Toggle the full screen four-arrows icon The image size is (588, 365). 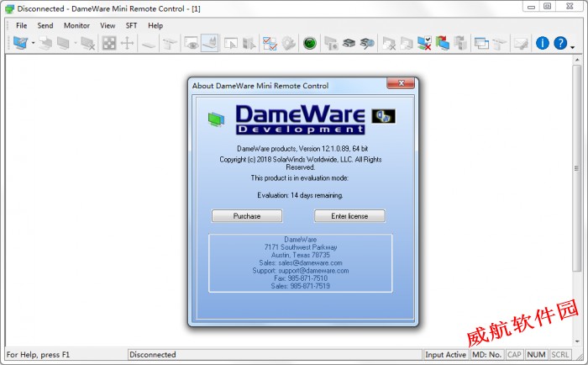(109, 43)
